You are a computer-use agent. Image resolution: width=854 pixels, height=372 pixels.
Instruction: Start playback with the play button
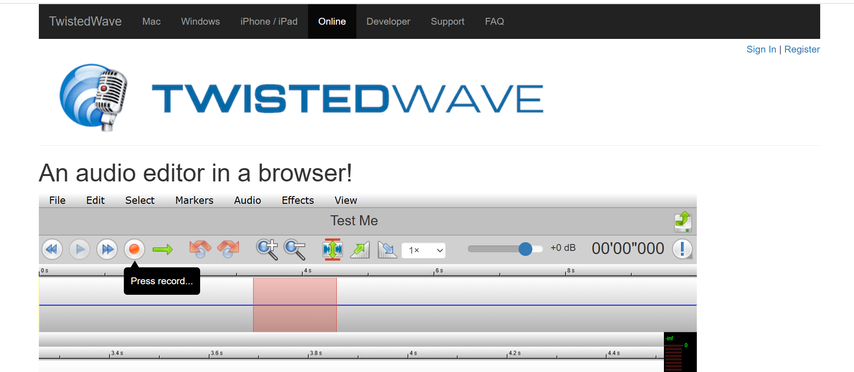click(80, 250)
